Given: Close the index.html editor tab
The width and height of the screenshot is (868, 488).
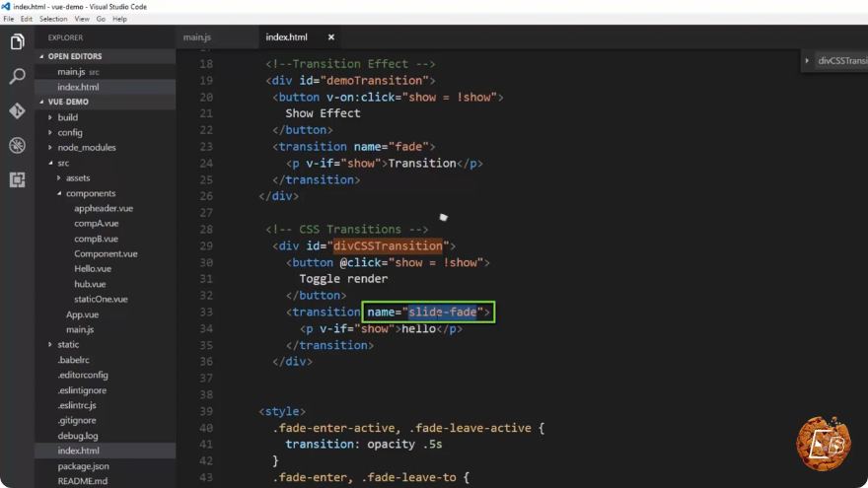Looking at the screenshot, I should 331,37.
